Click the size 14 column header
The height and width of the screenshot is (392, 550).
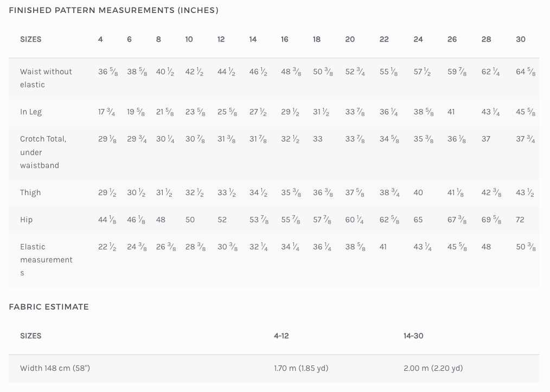point(253,39)
